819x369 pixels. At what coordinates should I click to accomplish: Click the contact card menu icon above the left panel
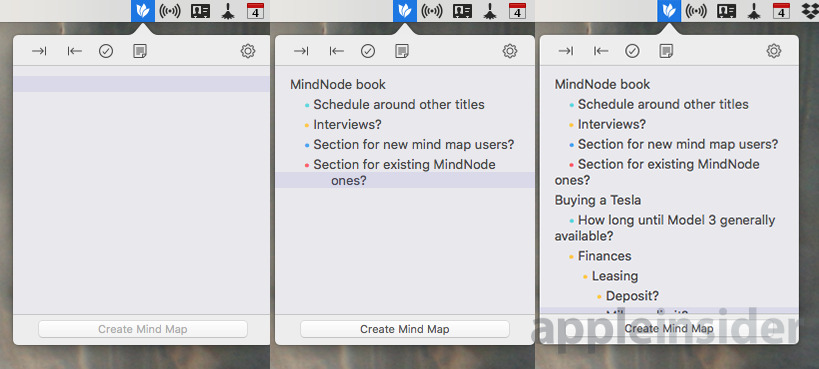click(201, 11)
